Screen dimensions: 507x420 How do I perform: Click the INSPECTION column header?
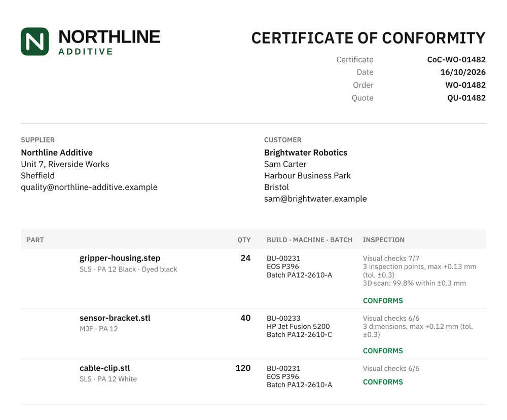click(383, 240)
